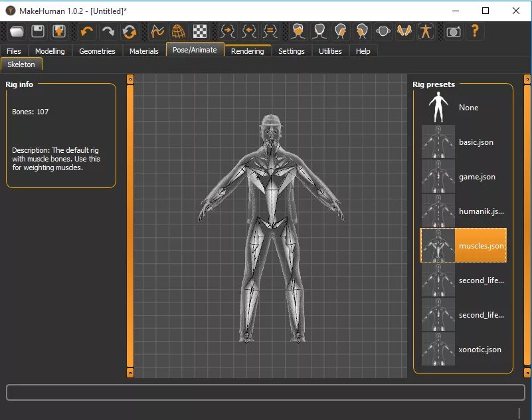
Task: Click the Save file toolbar icon
Action: click(38, 31)
